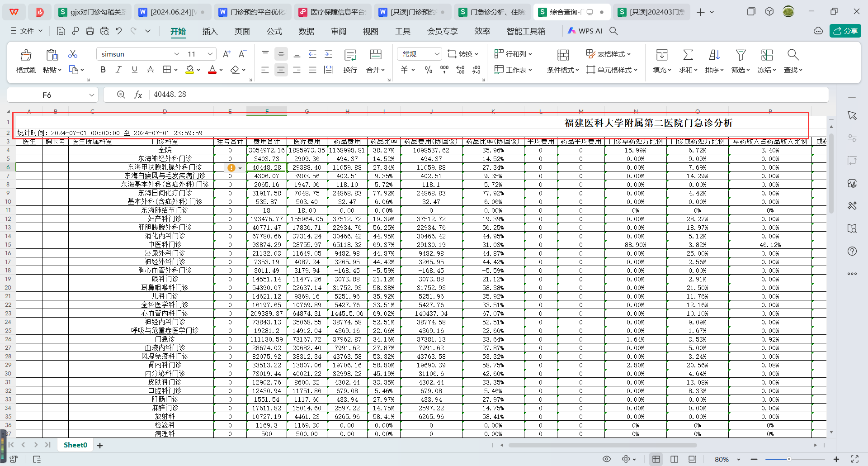Increase font size with the A+ icon

(x=227, y=54)
